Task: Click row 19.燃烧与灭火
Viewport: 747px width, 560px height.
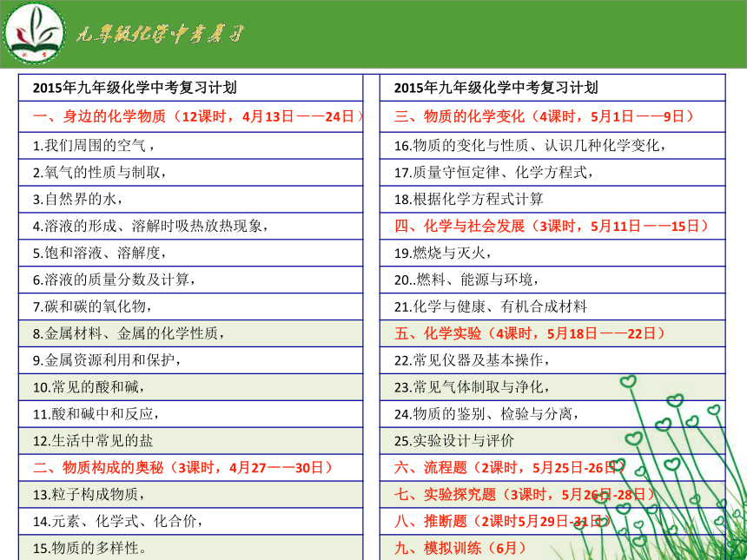Action: [x=552, y=253]
